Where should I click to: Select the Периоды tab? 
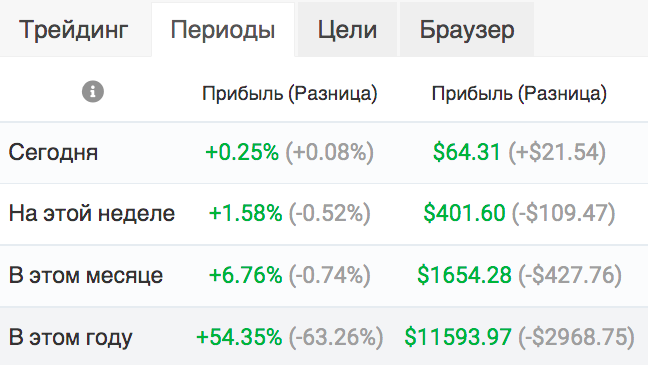223,30
